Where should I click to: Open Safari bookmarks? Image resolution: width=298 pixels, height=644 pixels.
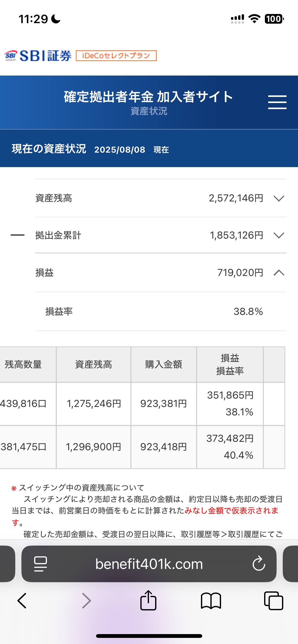tap(211, 601)
